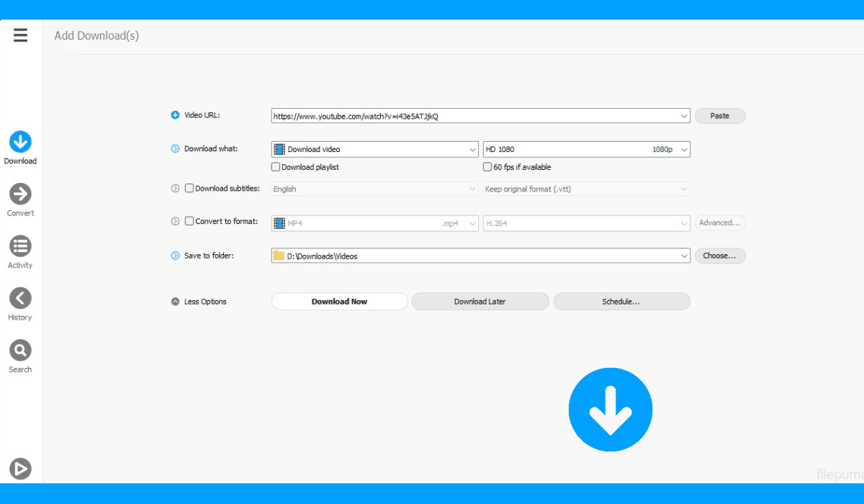The image size is (864, 504).
Task: Tick the Convert to format checkbox
Action: coord(189,222)
